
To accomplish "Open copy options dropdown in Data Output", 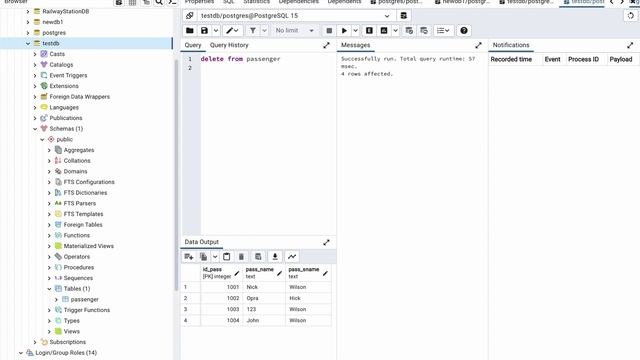I will (215, 256).
